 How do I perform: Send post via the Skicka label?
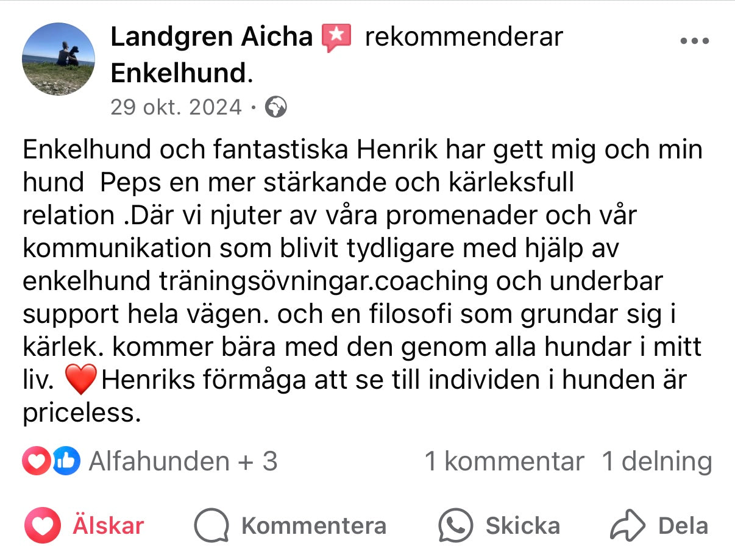[523, 525]
